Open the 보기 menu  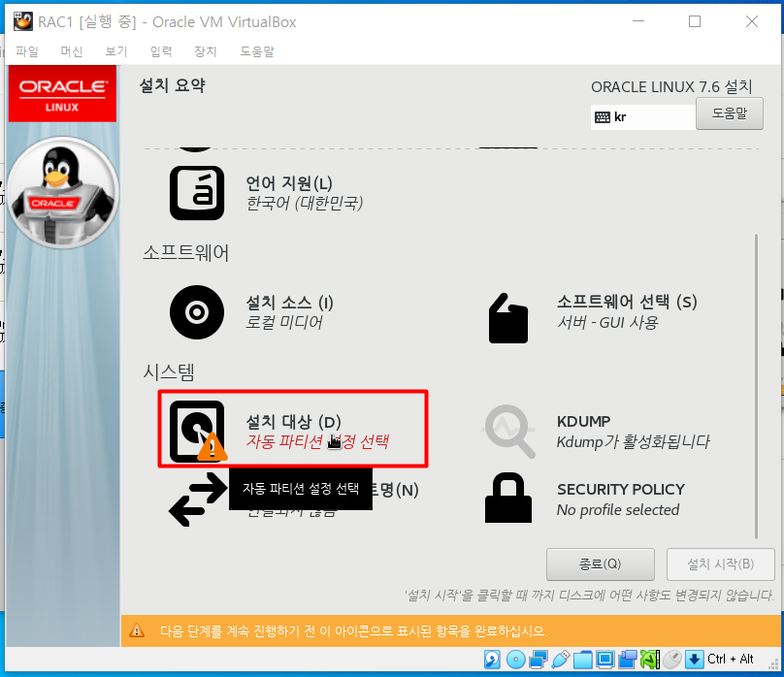click(x=116, y=51)
